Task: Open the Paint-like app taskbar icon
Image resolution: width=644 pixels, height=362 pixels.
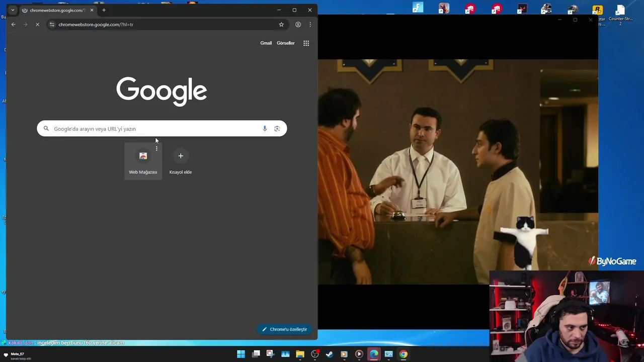Action: [x=388, y=354]
